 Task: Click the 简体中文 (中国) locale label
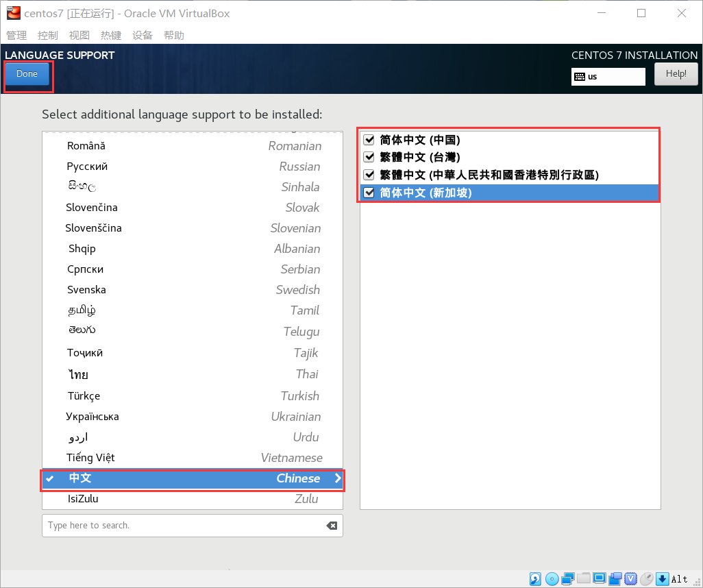tap(420, 140)
